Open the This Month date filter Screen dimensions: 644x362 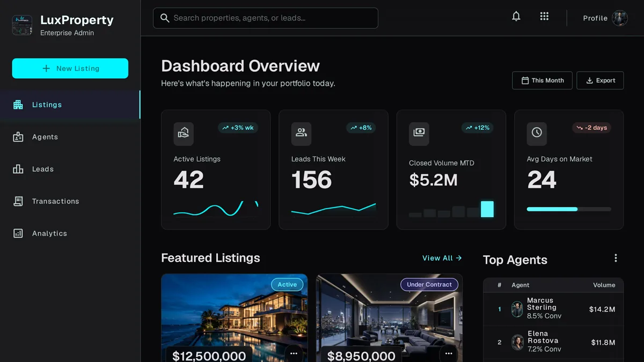tap(542, 80)
